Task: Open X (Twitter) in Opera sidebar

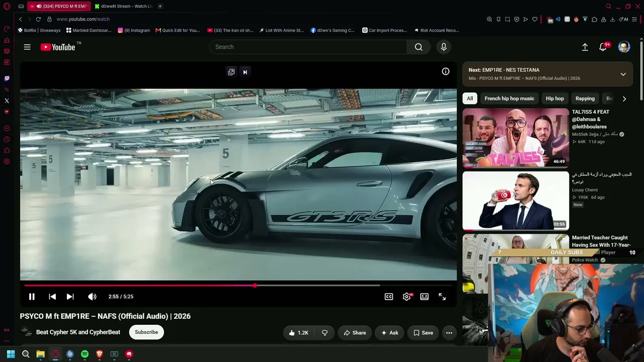Action: (x=7, y=101)
